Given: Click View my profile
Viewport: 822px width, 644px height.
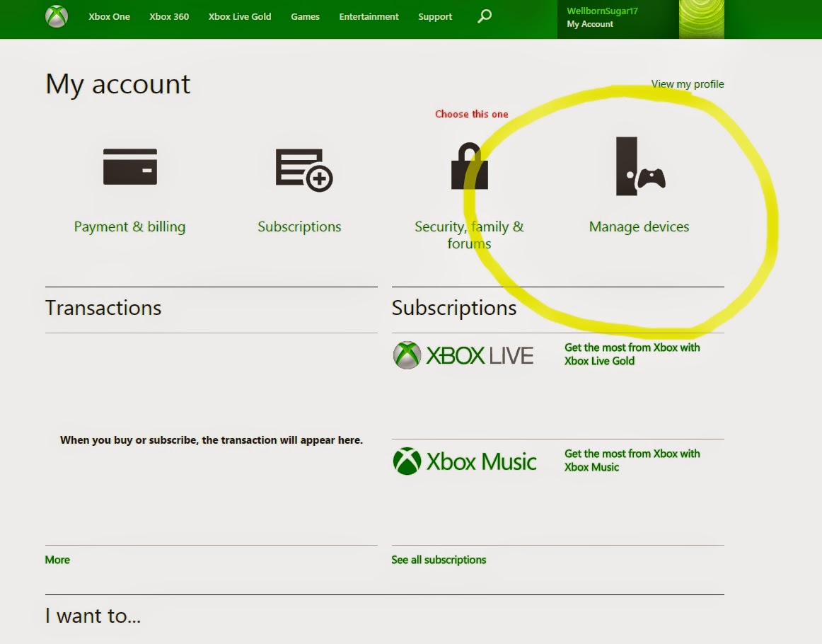Looking at the screenshot, I should (x=687, y=84).
